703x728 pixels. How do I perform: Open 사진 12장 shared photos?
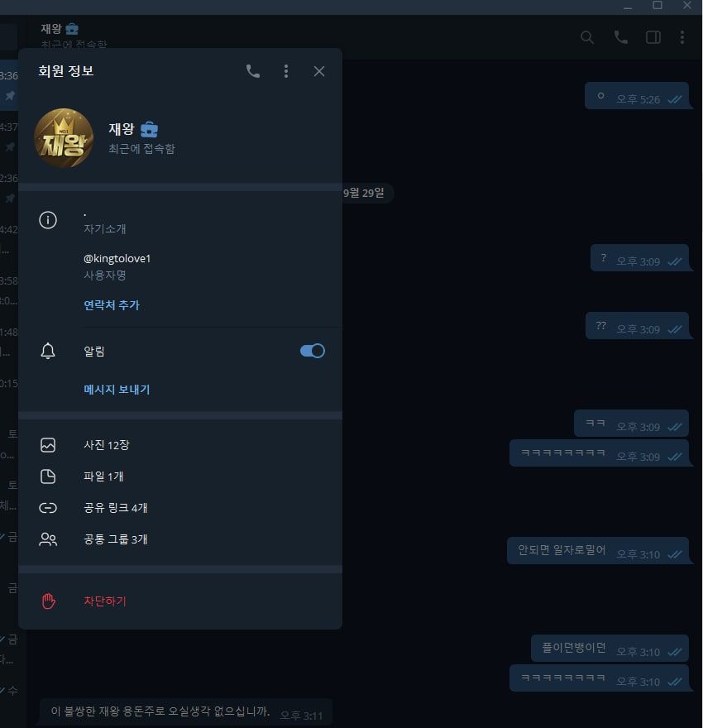[180, 445]
